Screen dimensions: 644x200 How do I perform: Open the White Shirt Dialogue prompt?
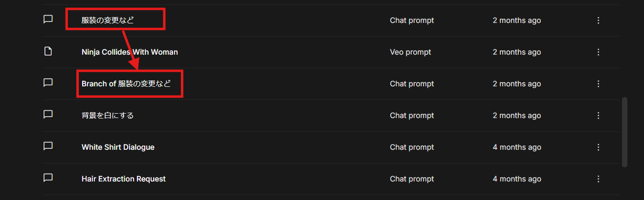(x=118, y=147)
